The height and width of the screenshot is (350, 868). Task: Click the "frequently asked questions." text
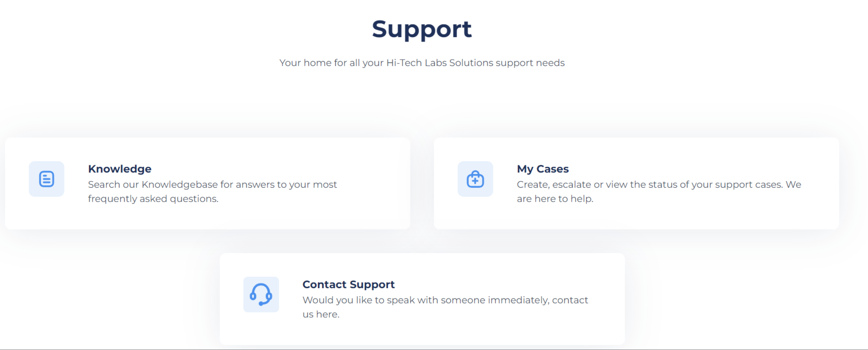153,199
